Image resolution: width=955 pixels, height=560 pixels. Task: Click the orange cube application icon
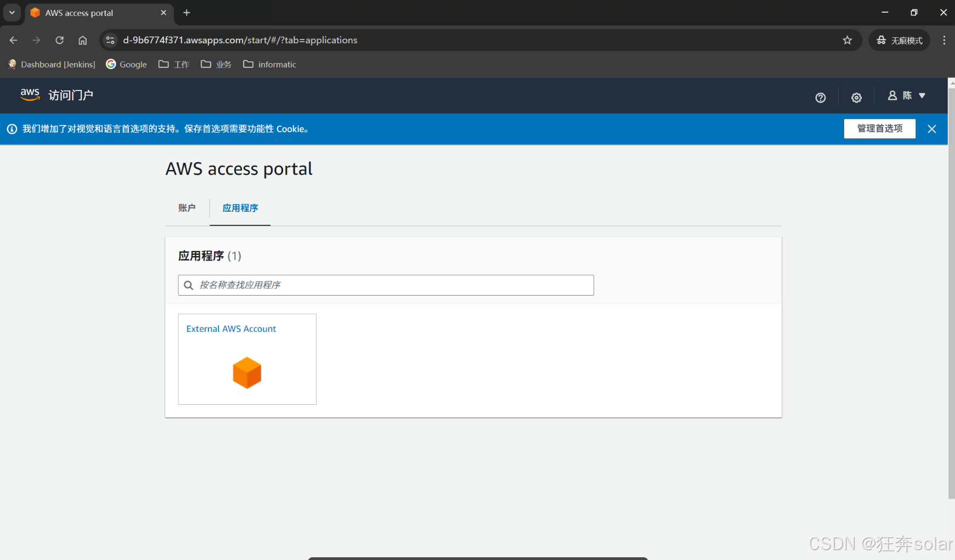click(x=247, y=372)
